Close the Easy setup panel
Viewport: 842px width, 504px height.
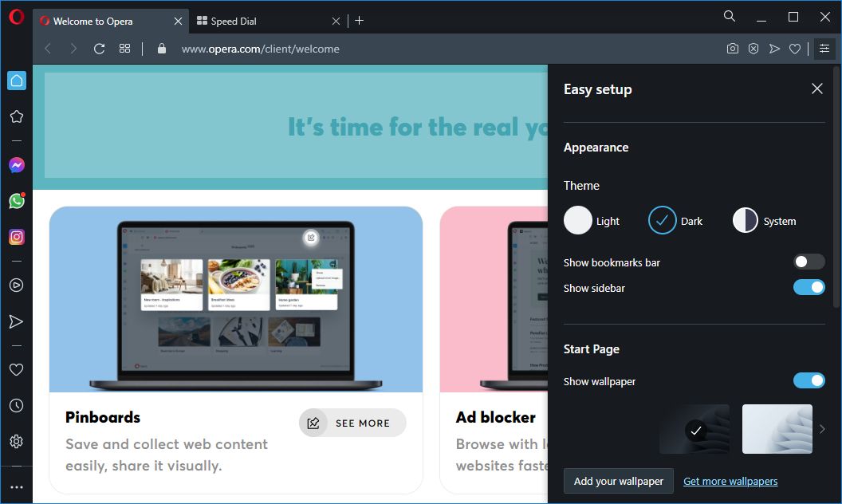pyautogui.click(x=816, y=89)
